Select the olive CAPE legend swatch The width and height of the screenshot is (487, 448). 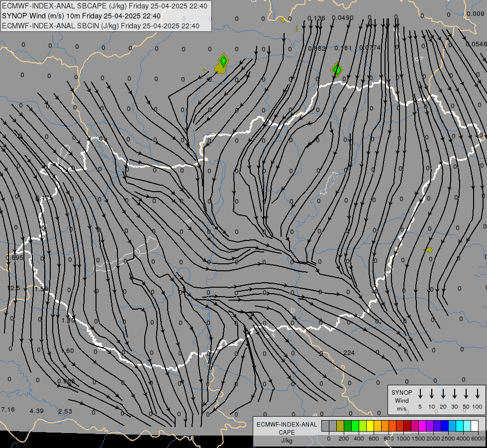click(x=340, y=426)
